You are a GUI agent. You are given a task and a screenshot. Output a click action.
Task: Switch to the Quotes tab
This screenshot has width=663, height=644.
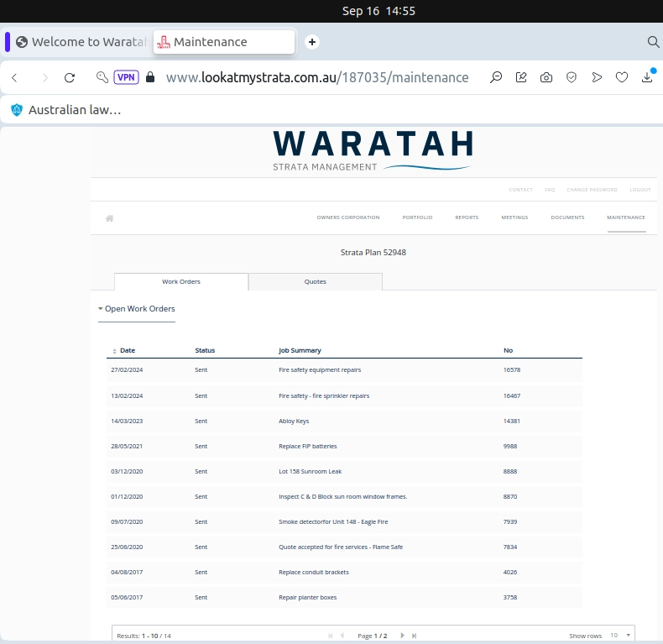pos(316,282)
